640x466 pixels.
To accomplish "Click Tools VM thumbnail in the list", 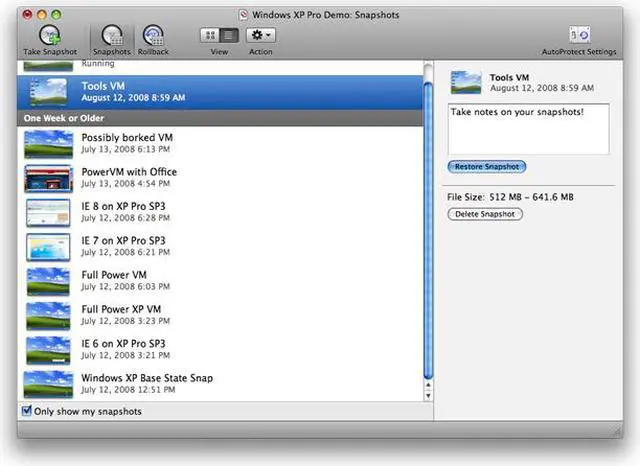I will (x=48, y=92).
